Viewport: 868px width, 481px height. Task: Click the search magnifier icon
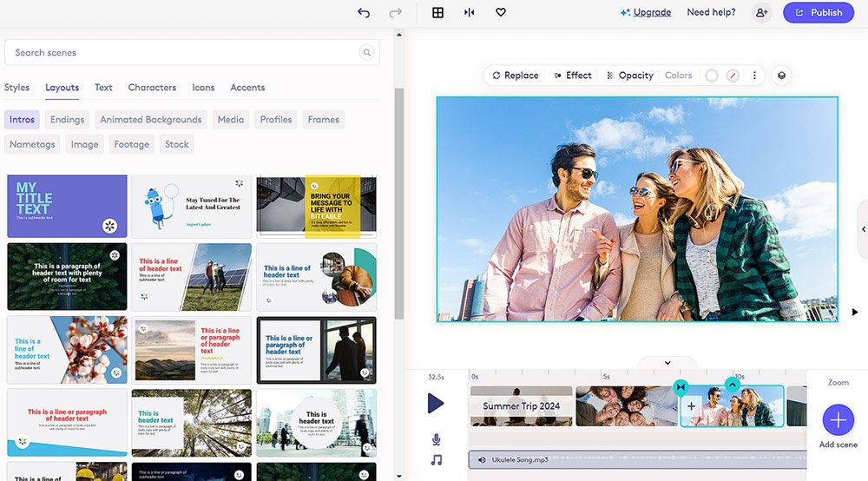(x=366, y=53)
